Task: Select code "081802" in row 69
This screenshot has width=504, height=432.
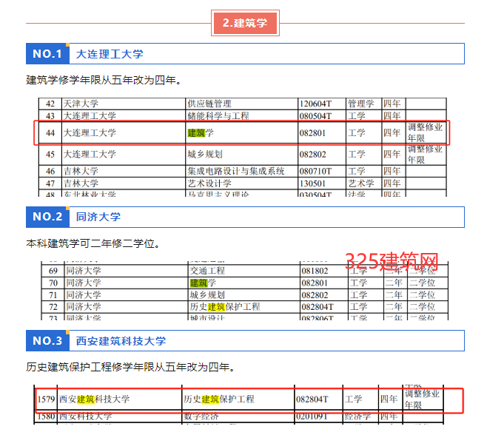Action: [x=315, y=271]
